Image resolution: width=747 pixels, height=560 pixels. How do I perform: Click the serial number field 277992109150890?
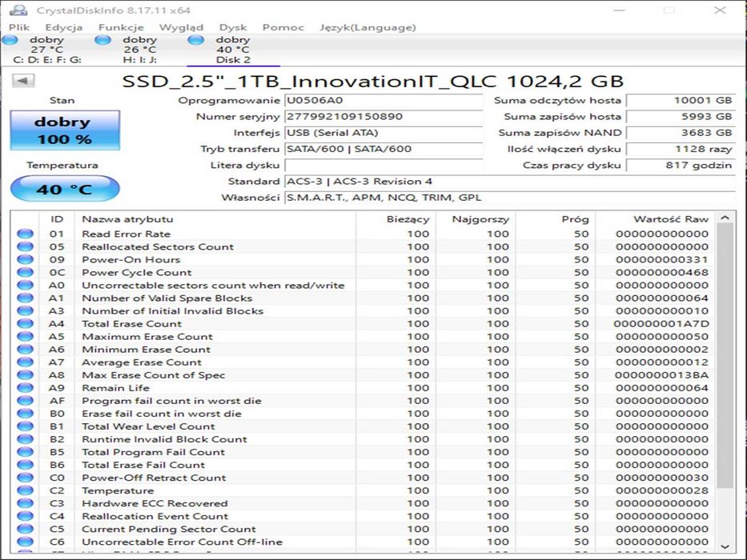click(384, 117)
